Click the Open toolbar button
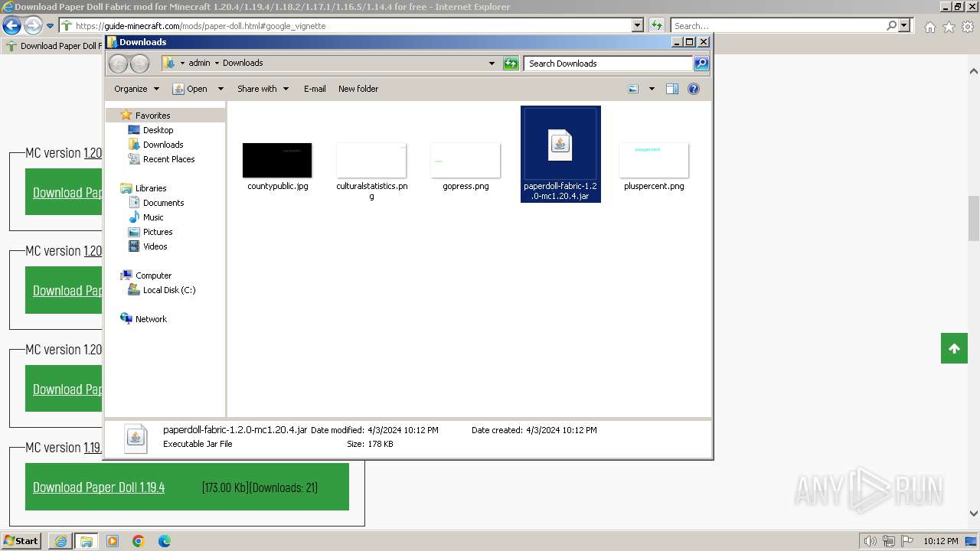 [x=191, y=89]
